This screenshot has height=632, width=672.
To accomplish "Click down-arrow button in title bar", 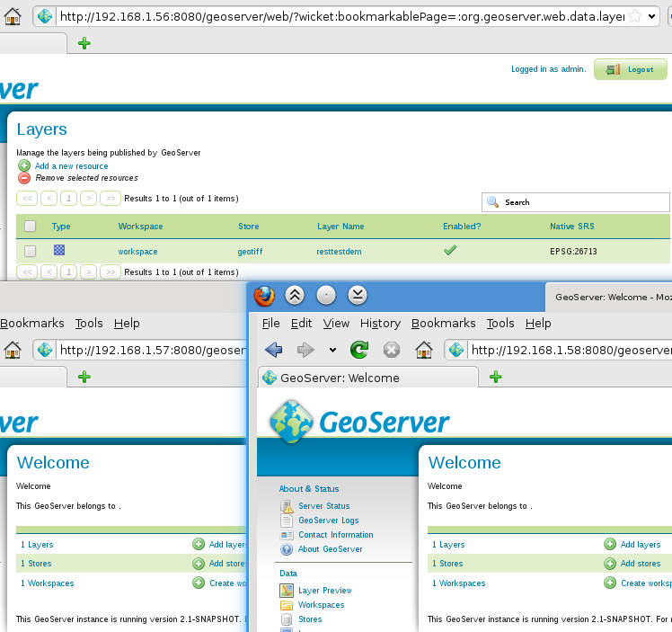I will tap(358, 296).
